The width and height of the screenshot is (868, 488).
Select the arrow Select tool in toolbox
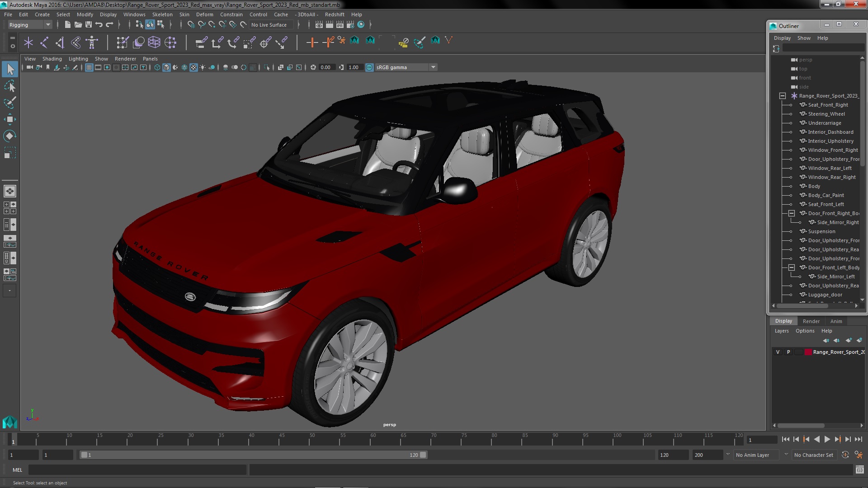[10, 69]
